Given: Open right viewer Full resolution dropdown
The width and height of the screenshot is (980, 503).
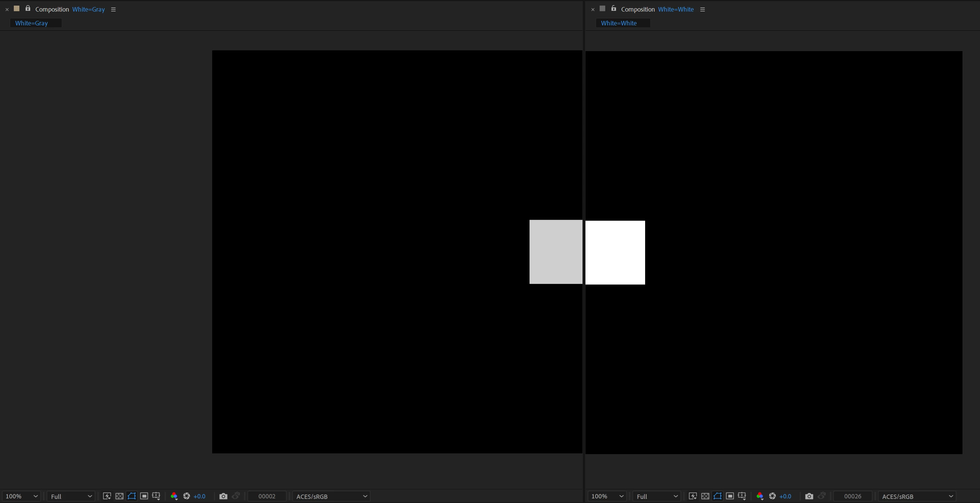Looking at the screenshot, I should tap(657, 496).
